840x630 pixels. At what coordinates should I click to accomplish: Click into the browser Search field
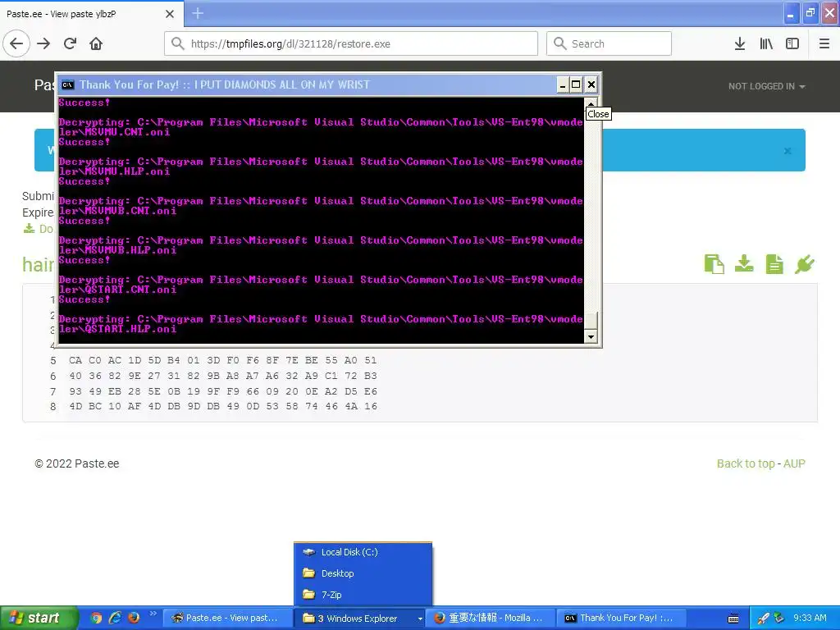[x=609, y=44]
